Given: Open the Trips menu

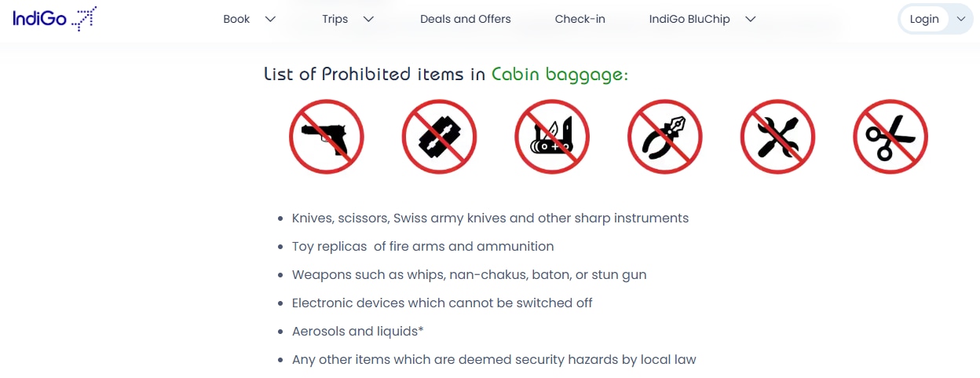Looking at the screenshot, I should [335, 19].
